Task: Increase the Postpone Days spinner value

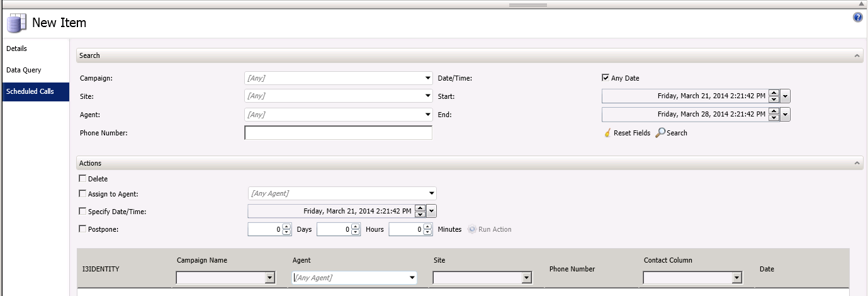Action: (286, 227)
